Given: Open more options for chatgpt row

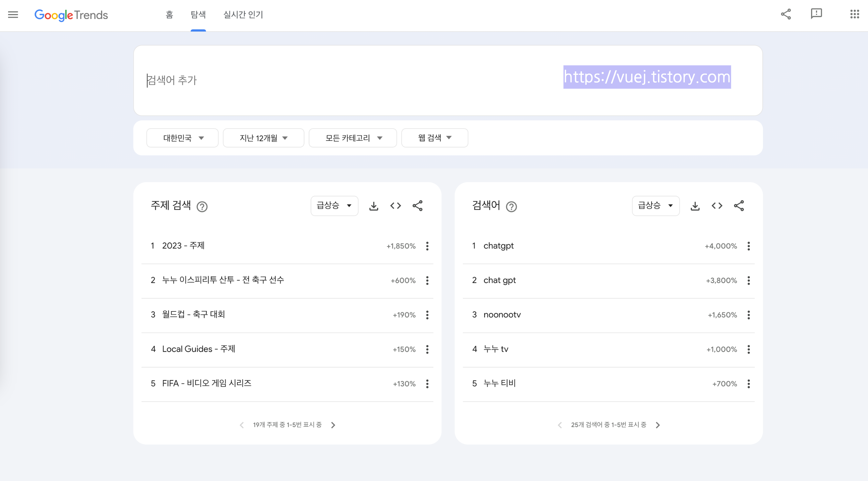Looking at the screenshot, I should pyautogui.click(x=748, y=246).
